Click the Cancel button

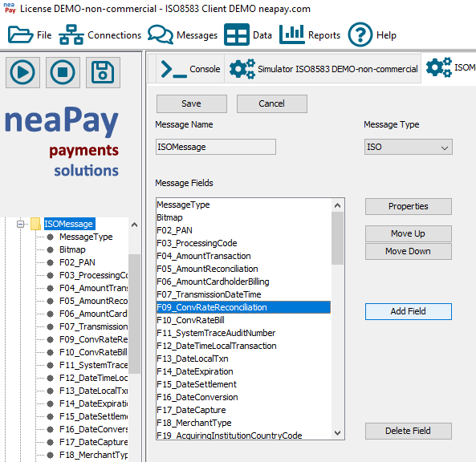click(x=271, y=103)
